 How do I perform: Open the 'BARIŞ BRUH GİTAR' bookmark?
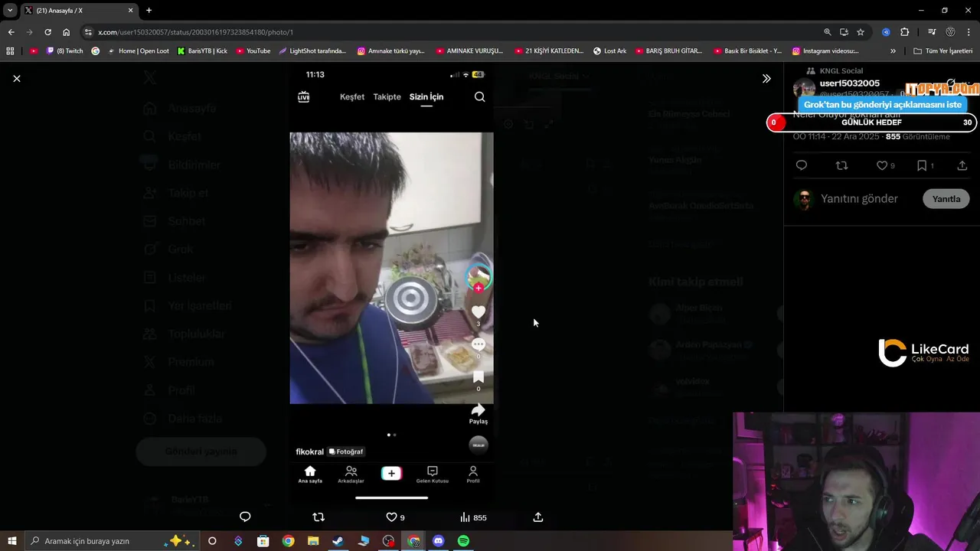pos(668,51)
